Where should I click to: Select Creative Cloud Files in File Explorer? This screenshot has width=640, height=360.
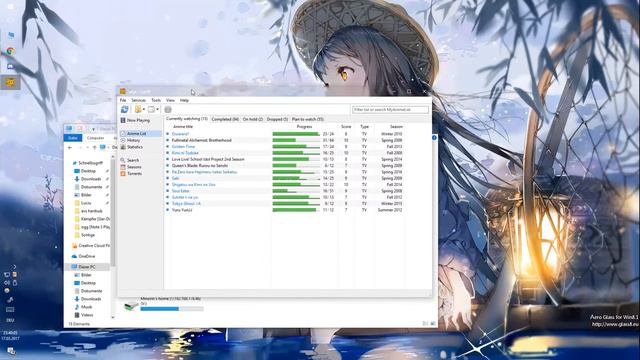[x=91, y=246]
